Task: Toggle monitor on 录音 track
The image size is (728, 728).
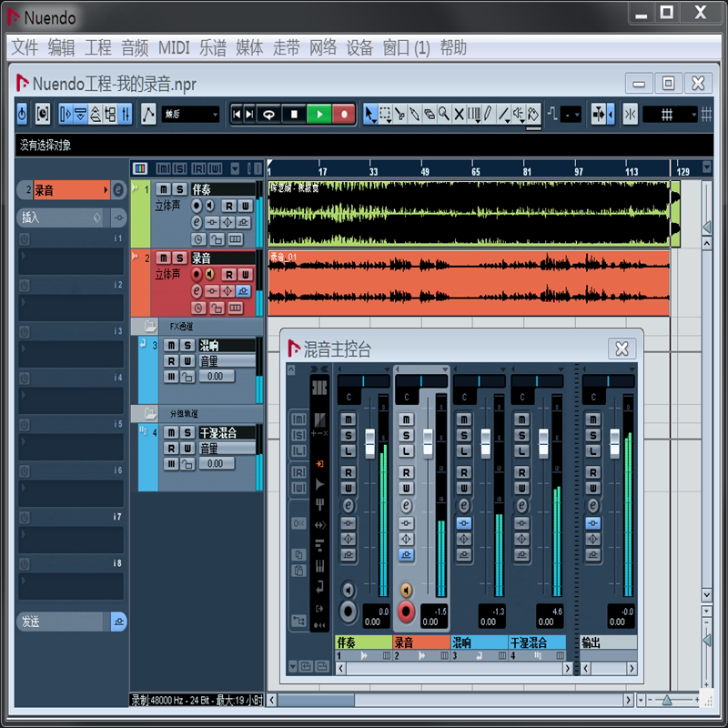Action: click(x=210, y=275)
